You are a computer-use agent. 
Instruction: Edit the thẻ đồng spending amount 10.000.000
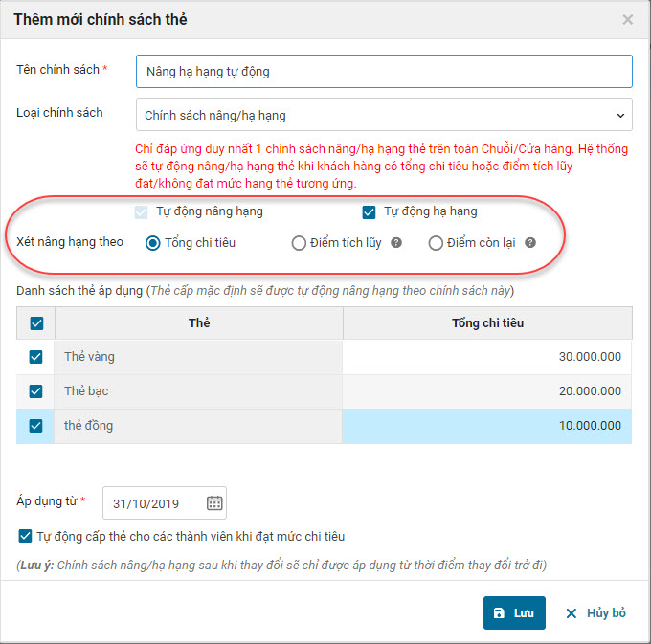point(486,426)
